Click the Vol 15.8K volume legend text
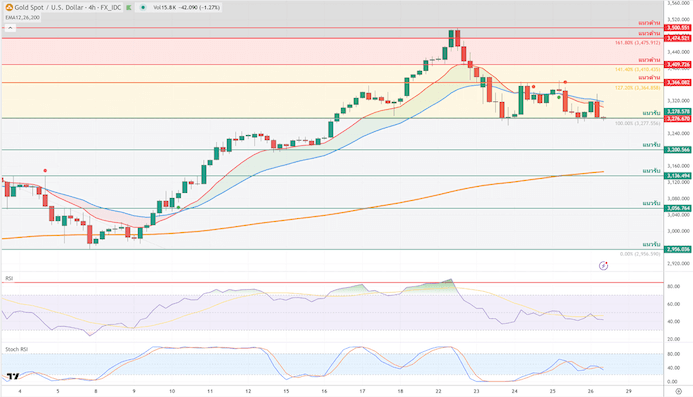The height and width of the screenshot is (397, 693). coord(164,8)
